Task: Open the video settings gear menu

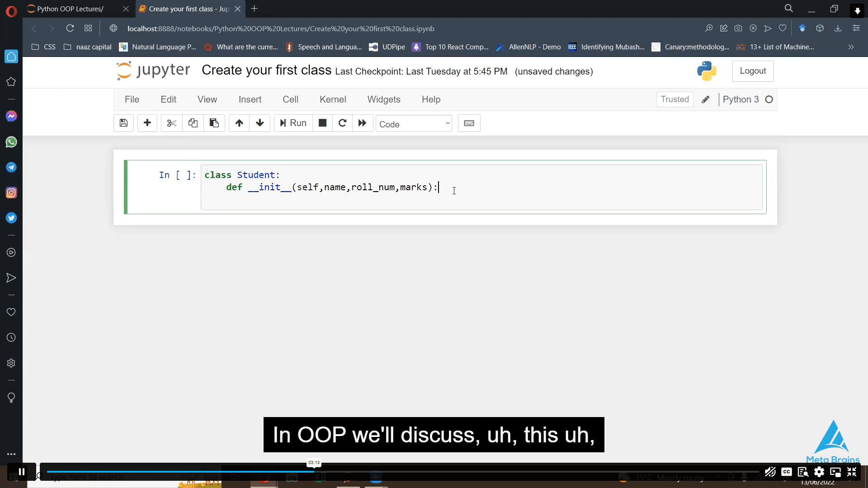Action: [x=820, y=472]
